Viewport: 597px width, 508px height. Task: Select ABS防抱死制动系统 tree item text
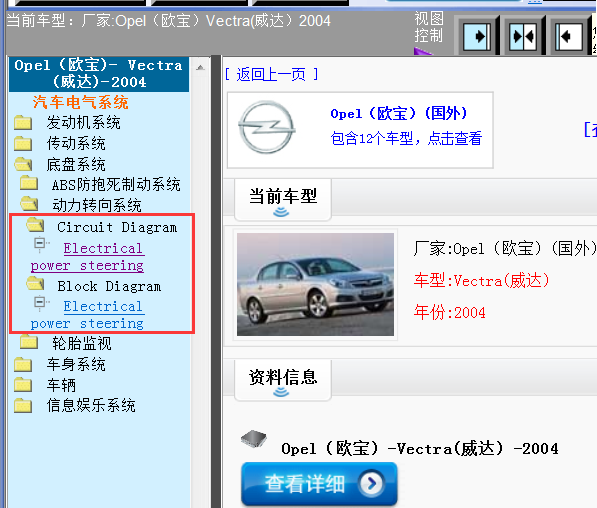pyautogui.click(x=116, y=185)
